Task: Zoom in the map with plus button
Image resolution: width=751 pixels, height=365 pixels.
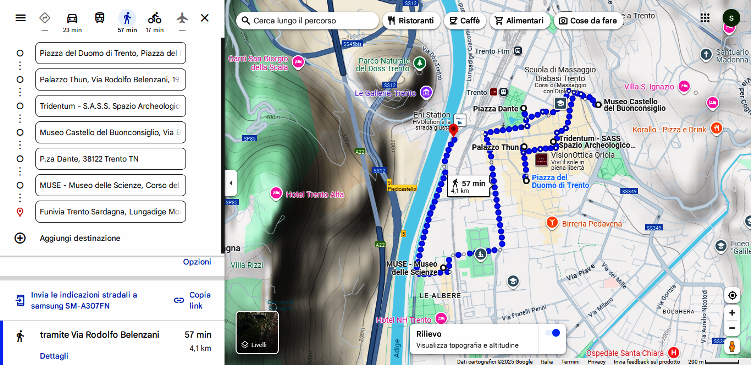Action: 732,313
